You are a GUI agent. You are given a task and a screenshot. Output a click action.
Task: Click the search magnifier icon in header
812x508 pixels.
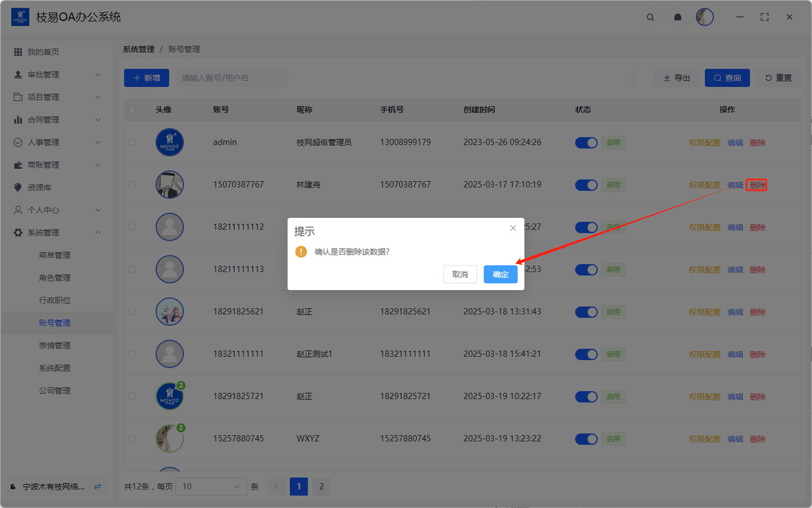650,17
